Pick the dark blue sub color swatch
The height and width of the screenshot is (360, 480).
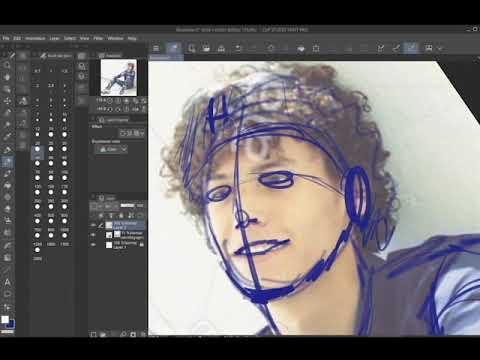coord(11,324)
